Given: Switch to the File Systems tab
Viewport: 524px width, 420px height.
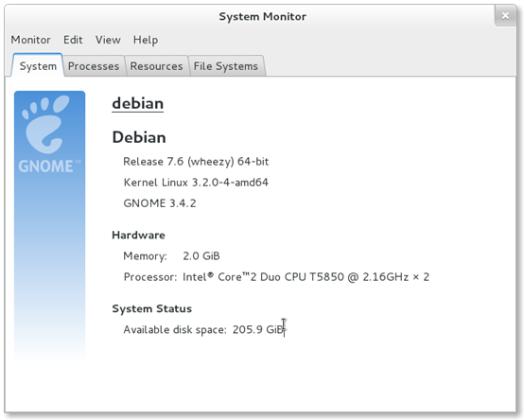Looking at the screenshot, I should tap(226, 66).
